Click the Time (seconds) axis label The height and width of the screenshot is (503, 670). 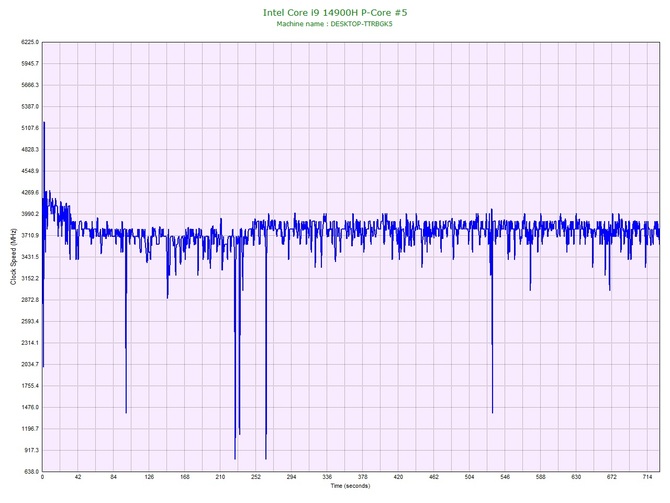tap(350, 486)
